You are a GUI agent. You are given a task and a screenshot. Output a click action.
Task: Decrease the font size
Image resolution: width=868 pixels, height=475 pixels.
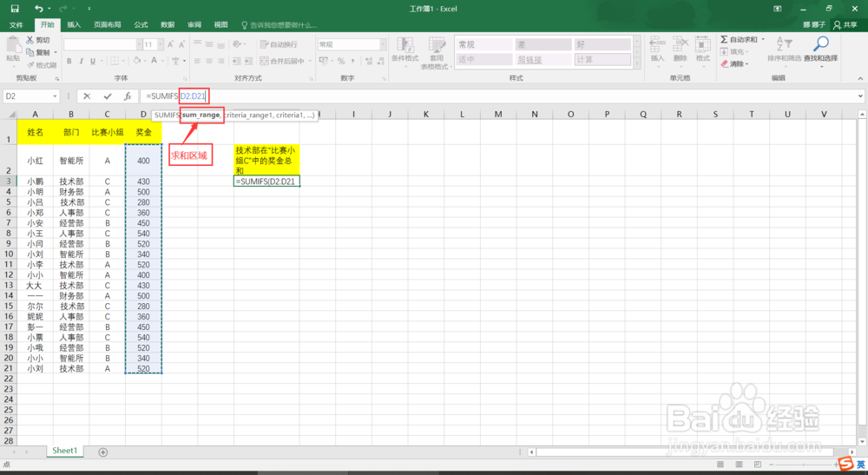[181, 44]
